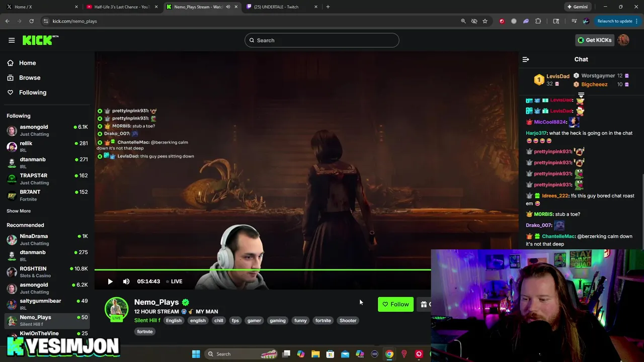The image size is (644, 362).
Task: Click the green stream progress bar
Action: tap(263, 270)
